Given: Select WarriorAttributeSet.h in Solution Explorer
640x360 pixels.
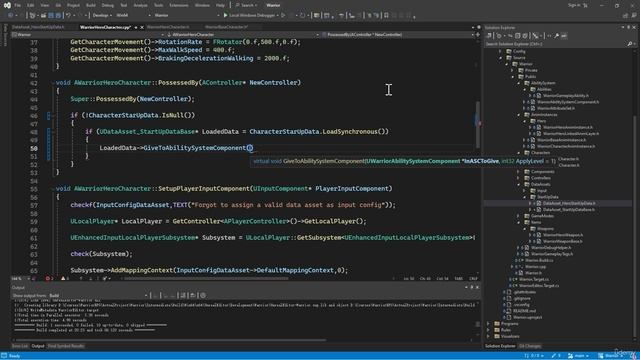Looking at the screenshot, I should 556,108.
